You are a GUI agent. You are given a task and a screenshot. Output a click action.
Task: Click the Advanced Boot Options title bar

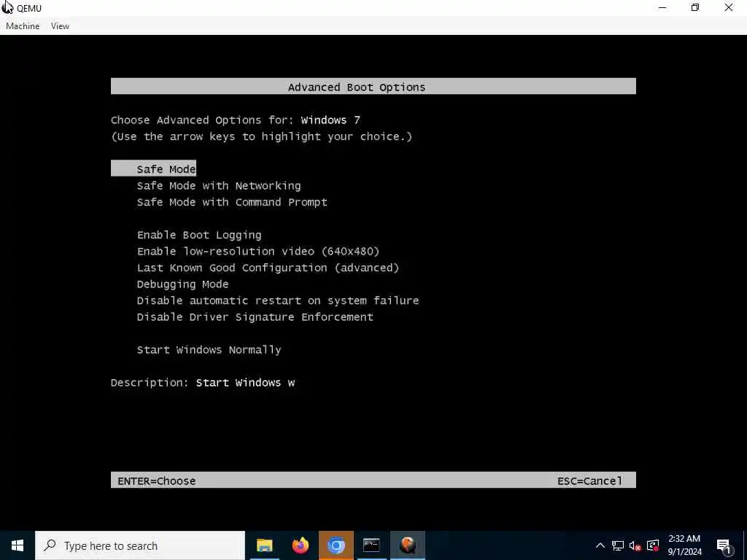[x=373, y=86]
